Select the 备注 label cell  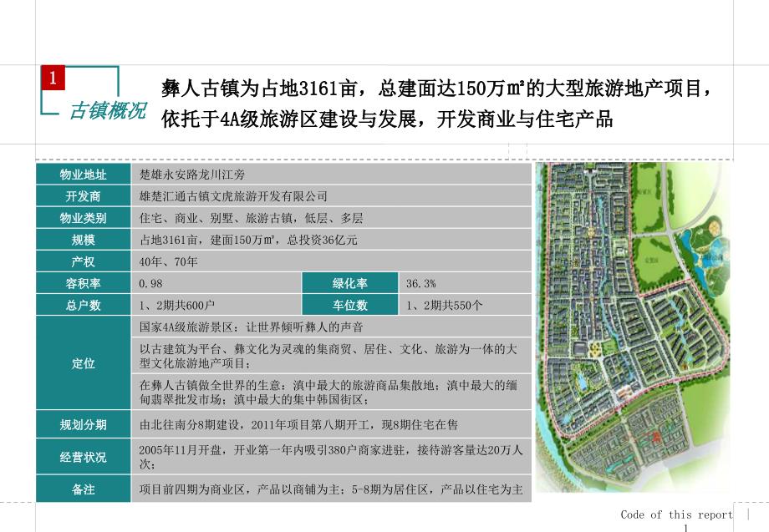(x=83, y=489)
